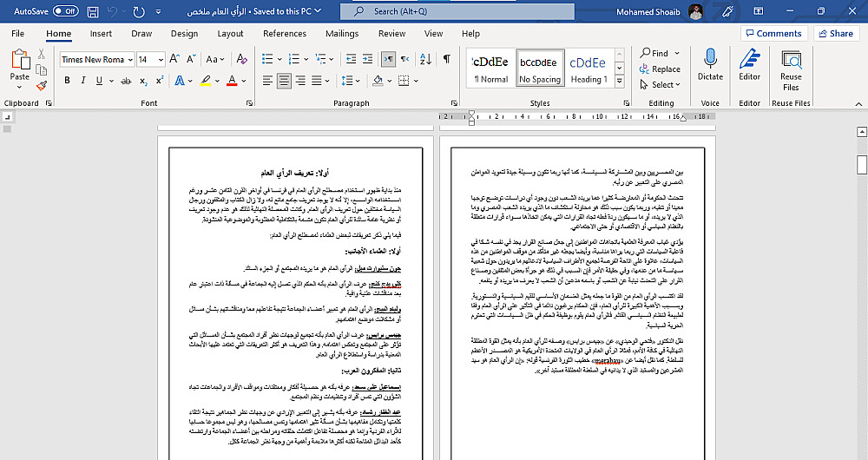The image size is (868, 460).
Task: Select the Format Painter brush
Action: point(41,85)
